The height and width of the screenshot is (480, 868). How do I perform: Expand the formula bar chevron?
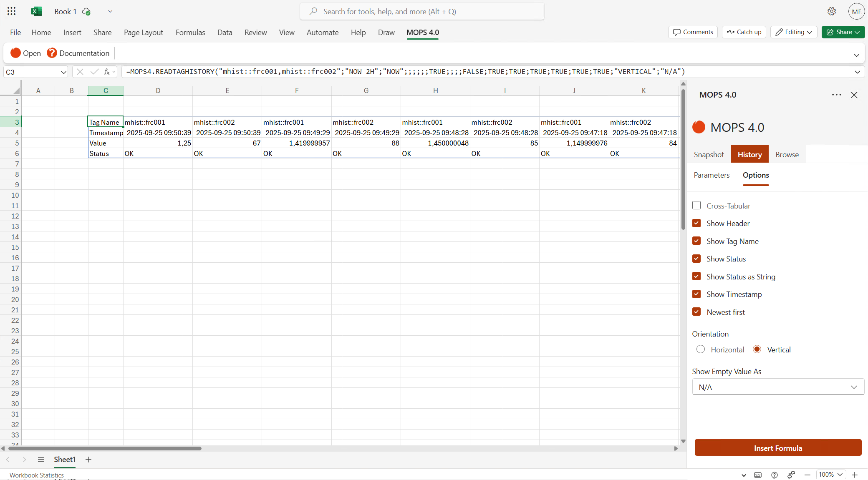[858, 72]
